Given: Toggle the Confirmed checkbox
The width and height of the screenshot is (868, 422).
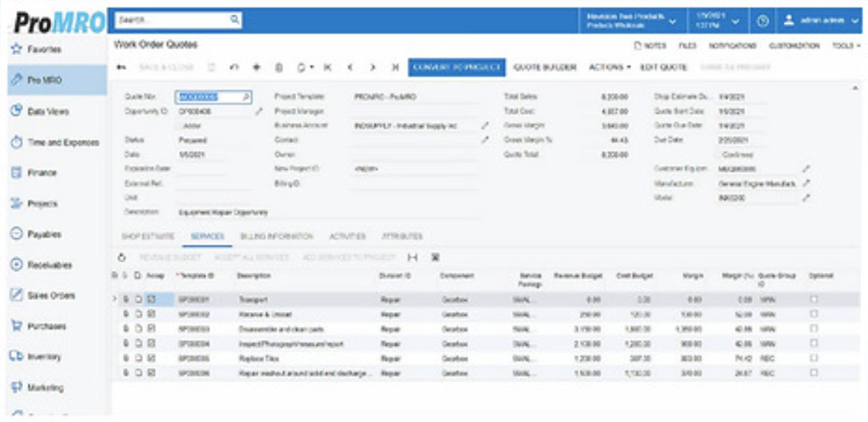Looking at the screenshot, I should click(x=718, y=155).
